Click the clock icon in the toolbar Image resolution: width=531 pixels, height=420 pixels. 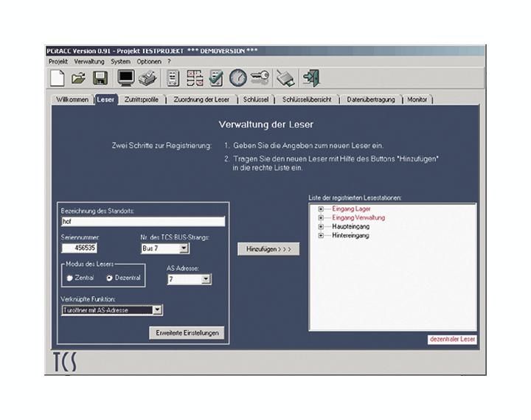[237, 77]
